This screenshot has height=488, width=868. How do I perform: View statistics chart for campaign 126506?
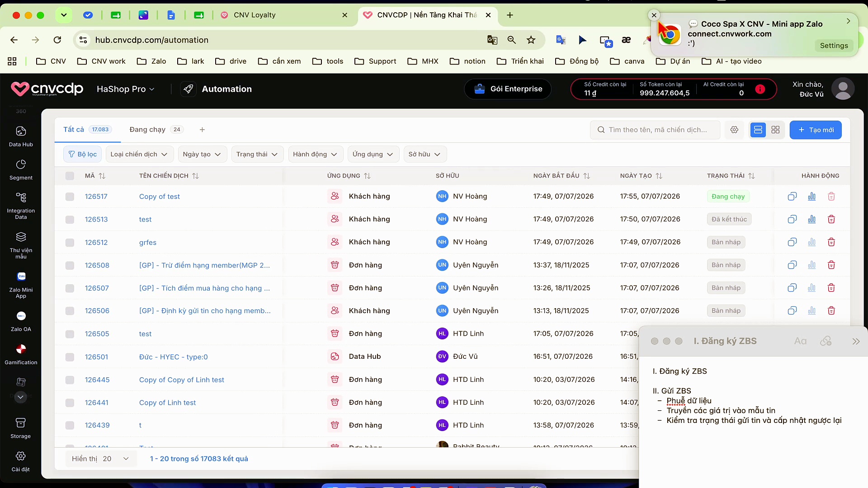tap(812, 311)
